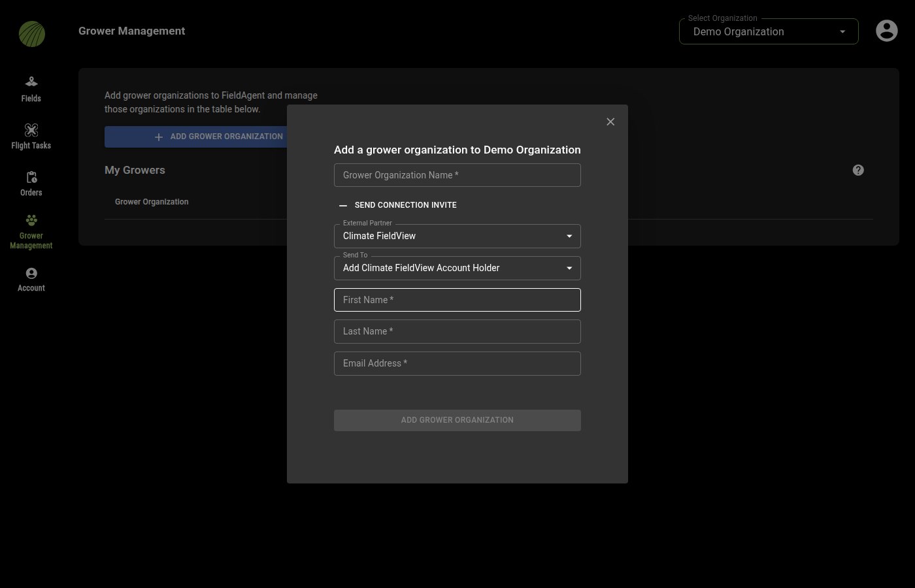
Task: Open the Fields sidebar section
Action: [31, 90]
